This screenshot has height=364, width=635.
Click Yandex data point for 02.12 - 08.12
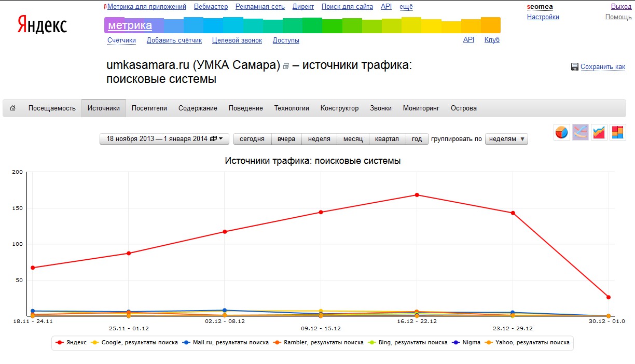point(225,232)
